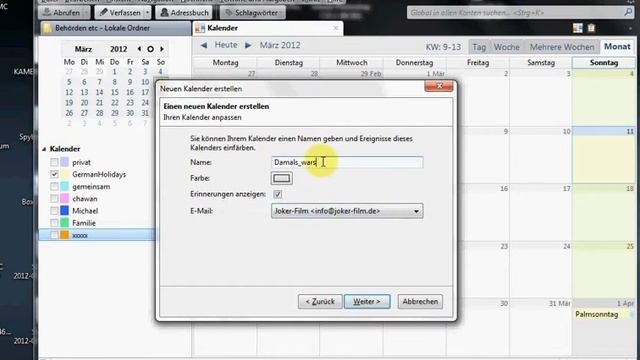Select Sunday 11 cell in month grid
The width and height of the screenshot is (640, 360).
click(604, 156)
